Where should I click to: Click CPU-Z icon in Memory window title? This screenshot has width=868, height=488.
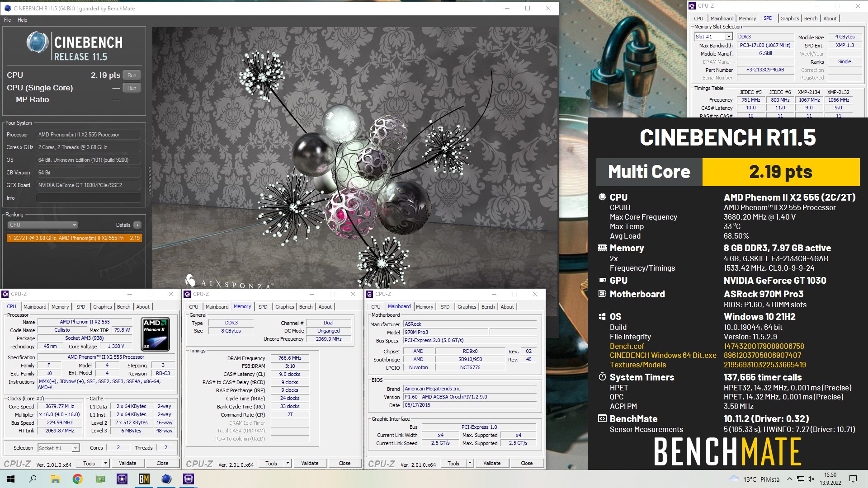tap(187, 294)
